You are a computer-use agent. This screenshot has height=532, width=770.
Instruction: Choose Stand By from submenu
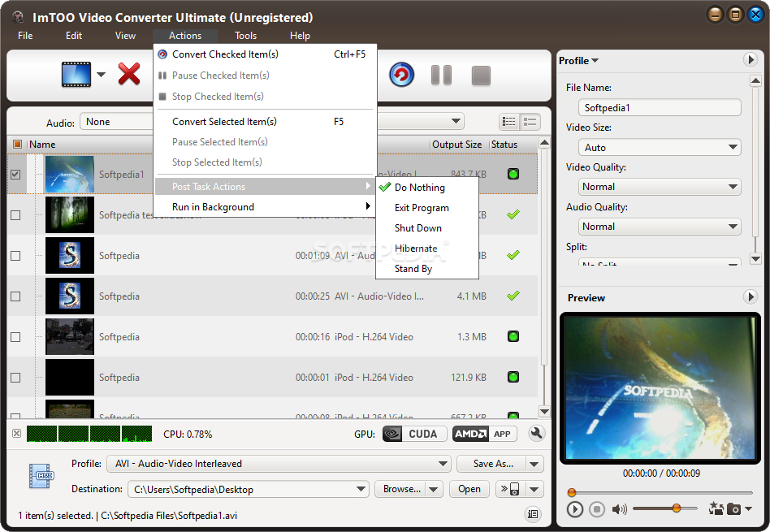[x=427, y=269]
